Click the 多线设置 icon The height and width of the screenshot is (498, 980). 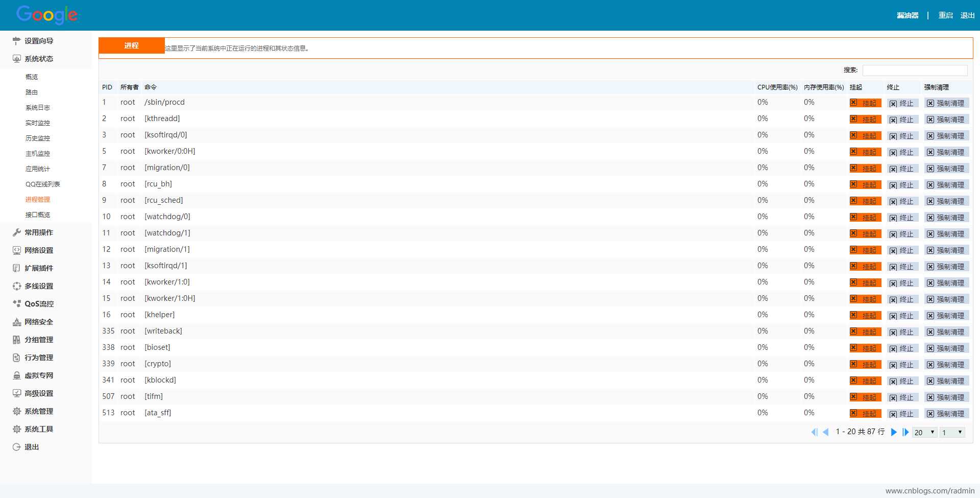pyautogui.click(x=17, y=286)
